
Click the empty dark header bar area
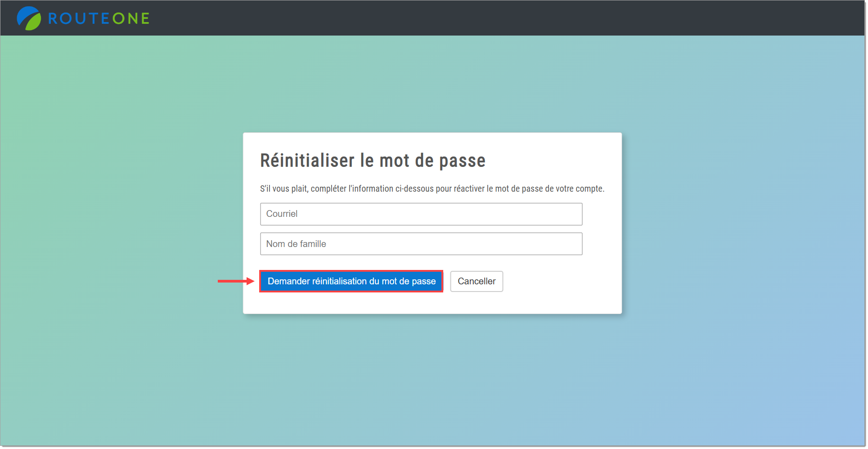coord(495,18)
